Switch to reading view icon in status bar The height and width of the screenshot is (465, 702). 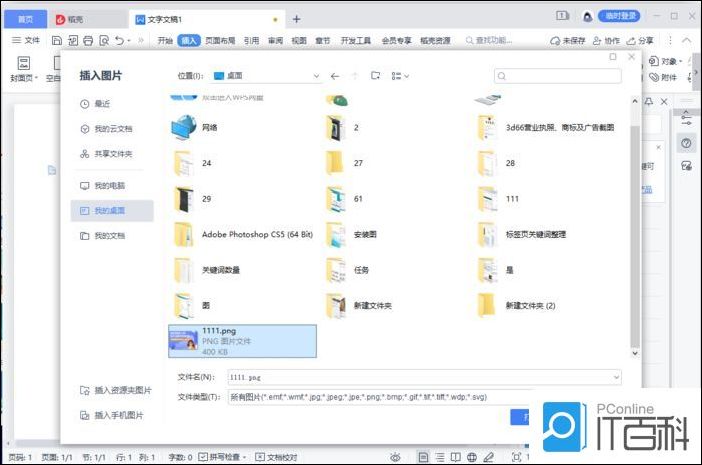point(455,457)
